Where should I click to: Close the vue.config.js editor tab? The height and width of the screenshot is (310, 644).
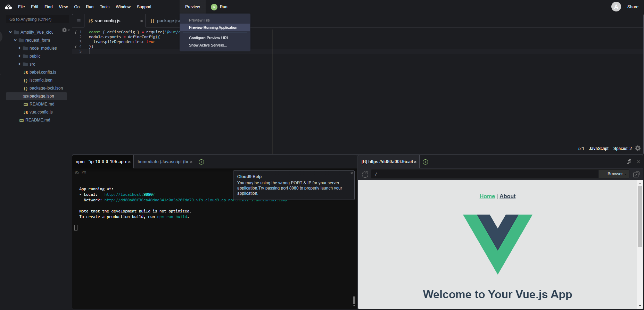pos(141,21)
